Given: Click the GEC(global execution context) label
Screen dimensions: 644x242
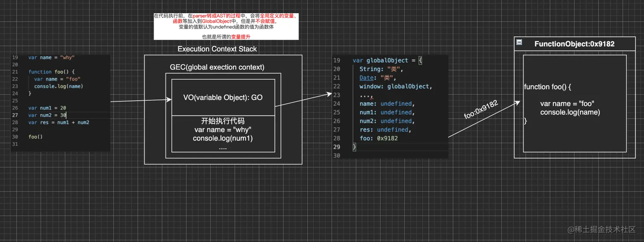Looking at the screenshot, I should point(217,67).
